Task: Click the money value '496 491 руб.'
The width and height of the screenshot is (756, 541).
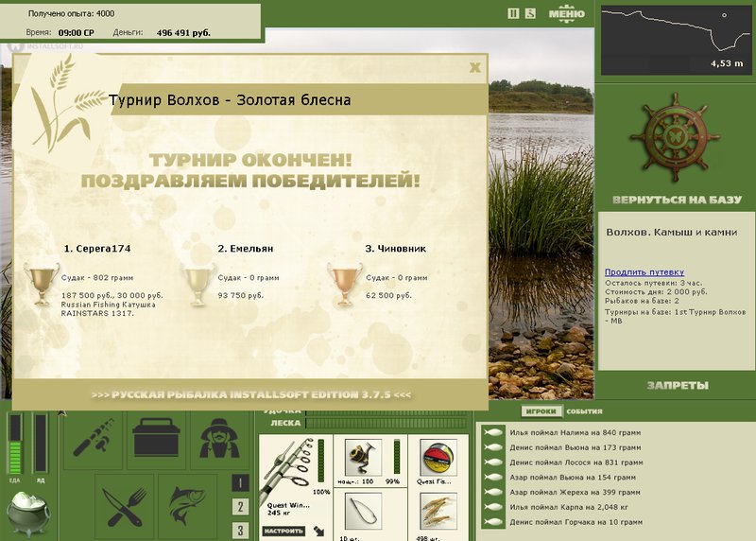Action: [x=183, y=33]
